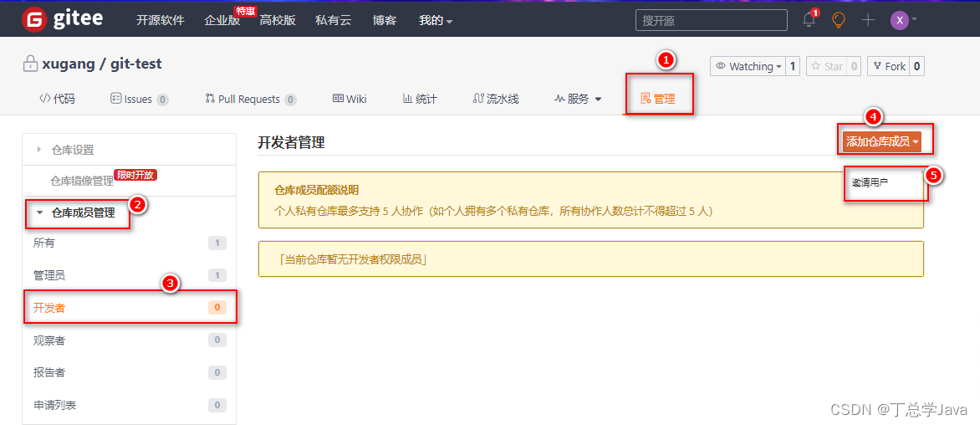
Task: Click the lock icon beside xugang
Action: 29,64
